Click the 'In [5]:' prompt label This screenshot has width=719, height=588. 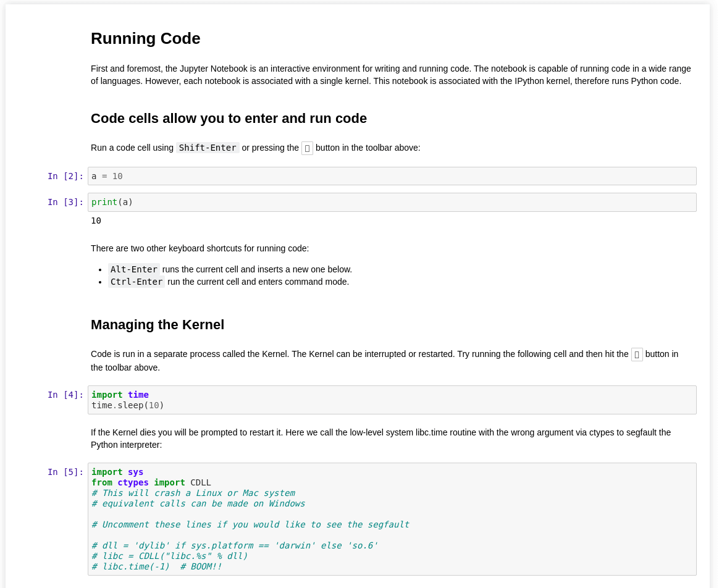65,472
